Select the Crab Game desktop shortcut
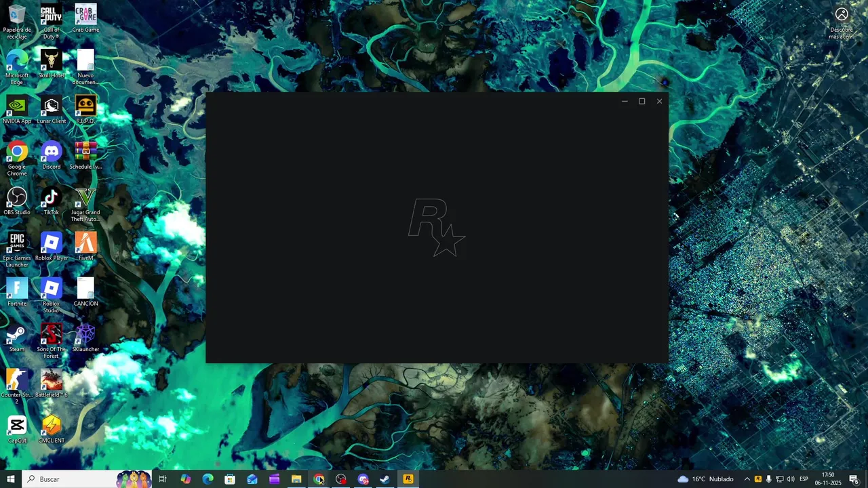The height and width of the screenshot is (488, 868). click(85, 18)
